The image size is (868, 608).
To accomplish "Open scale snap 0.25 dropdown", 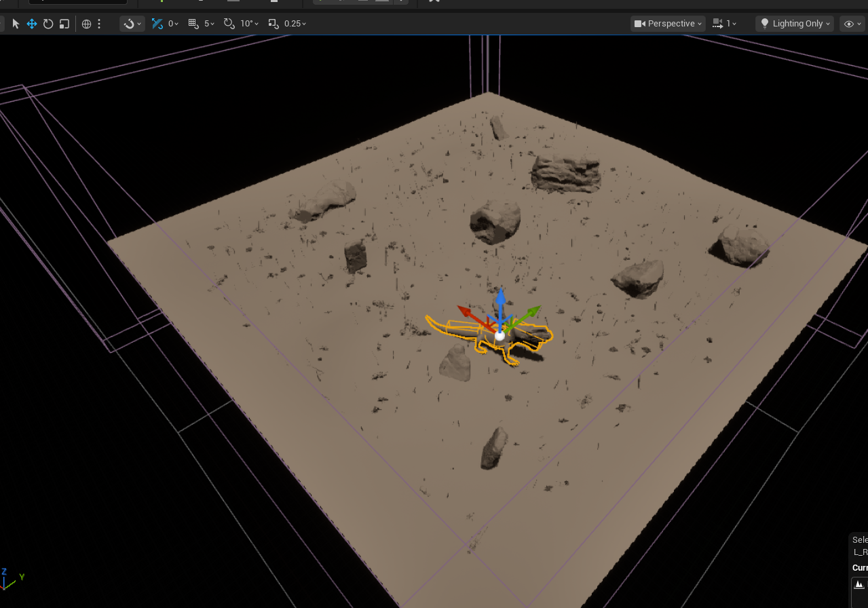I will tap(295, 24).
